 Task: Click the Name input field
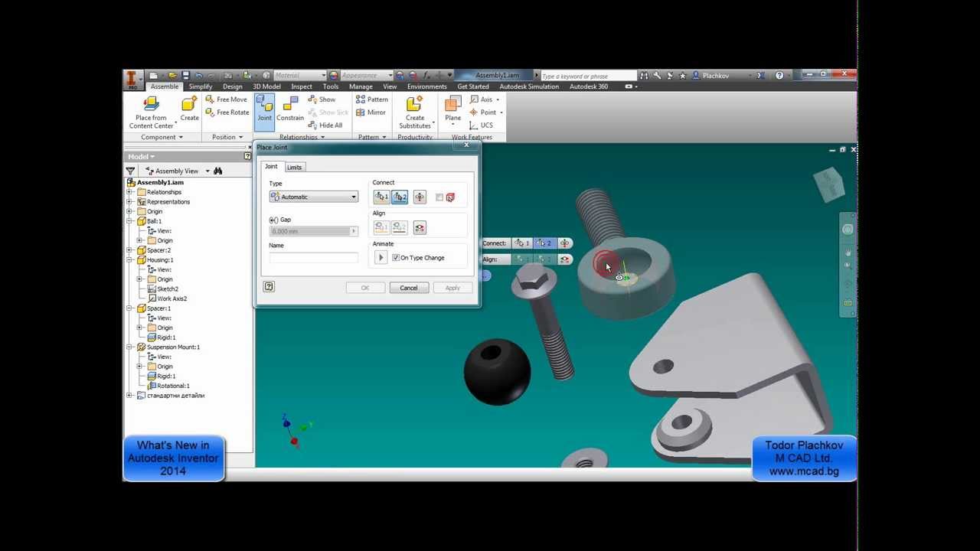(314, 258)
